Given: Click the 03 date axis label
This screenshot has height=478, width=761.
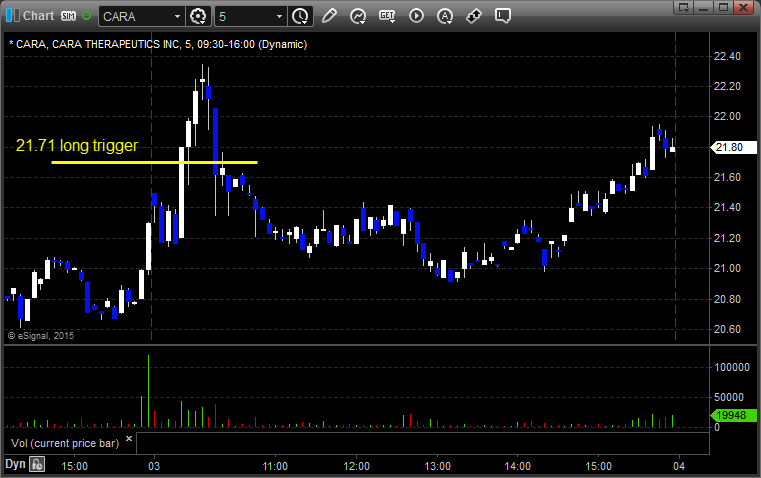Looking at the screenshot, I should (x=154, y=466).
